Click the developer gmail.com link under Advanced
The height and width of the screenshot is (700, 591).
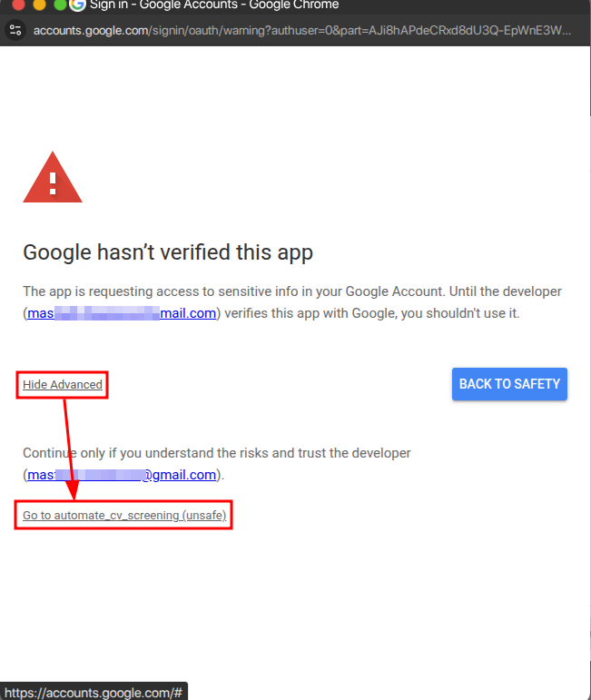[x=122, y=474]
